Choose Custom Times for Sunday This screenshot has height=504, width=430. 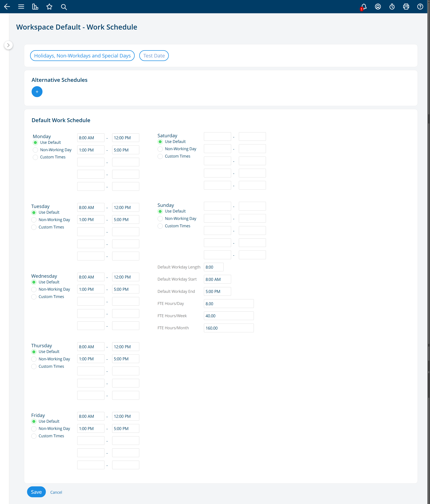coord(160,226)
